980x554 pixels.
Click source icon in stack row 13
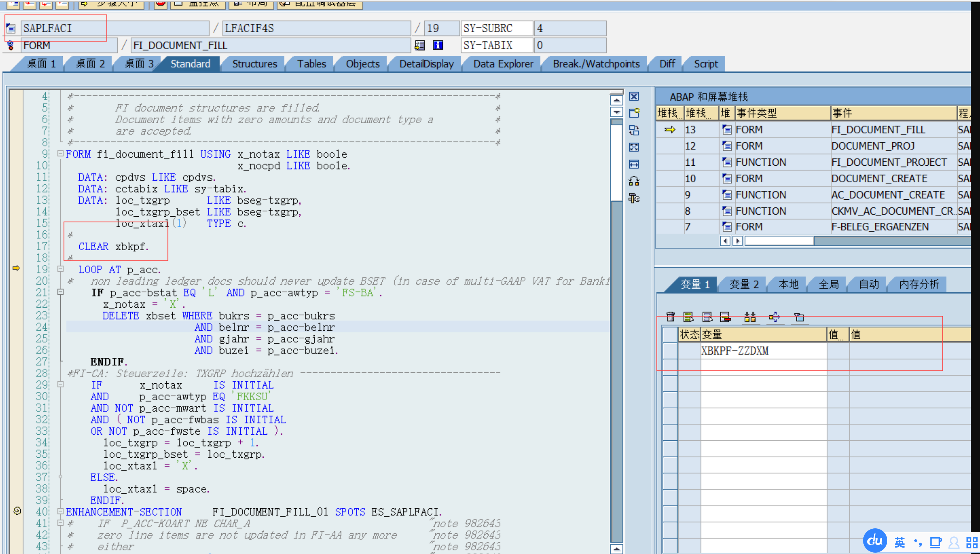tap(727, 130)
